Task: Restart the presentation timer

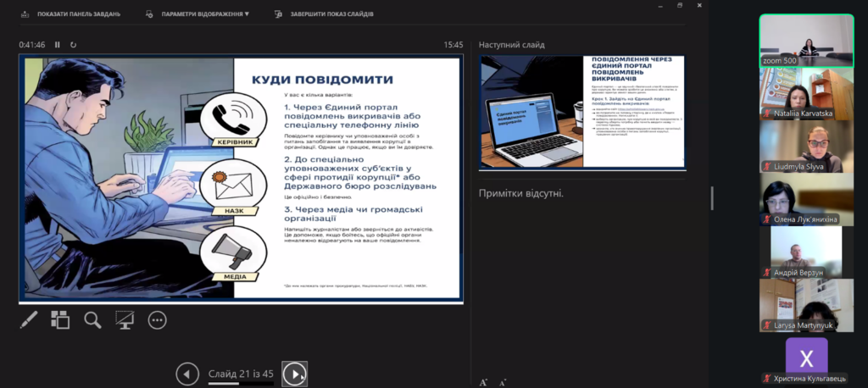Action: (x=74, y=45)
